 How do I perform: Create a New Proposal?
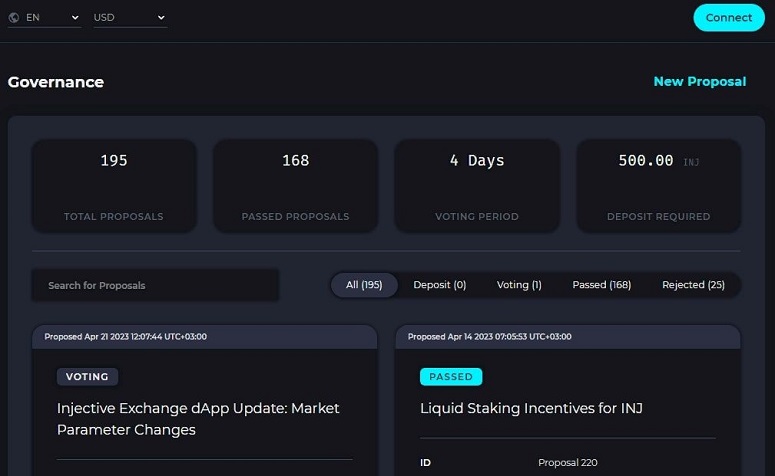[699, 82]
